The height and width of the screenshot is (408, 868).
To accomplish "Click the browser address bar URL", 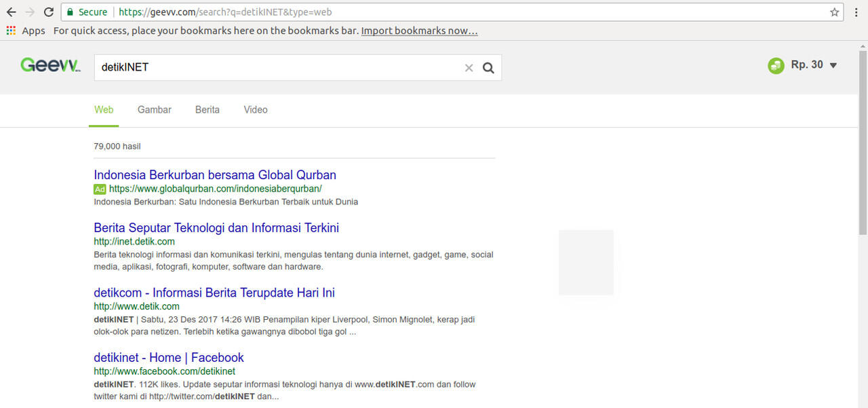I will pyautogui.click(x=226, y=12).
